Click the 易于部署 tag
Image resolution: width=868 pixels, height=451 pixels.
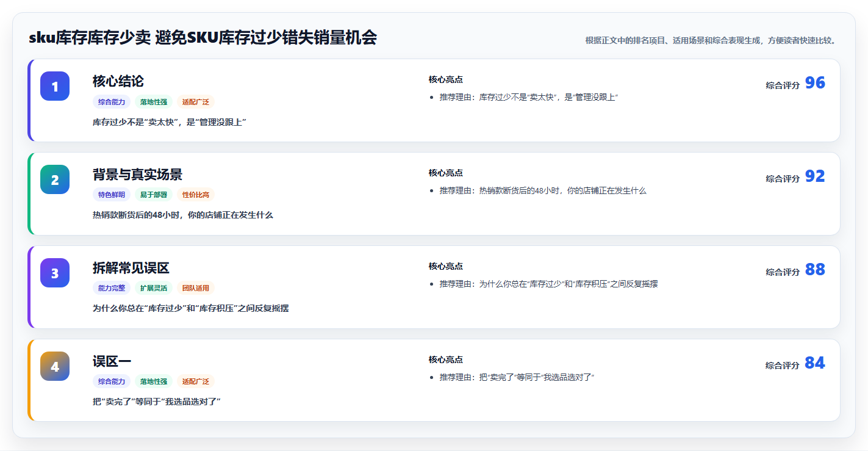154,195
